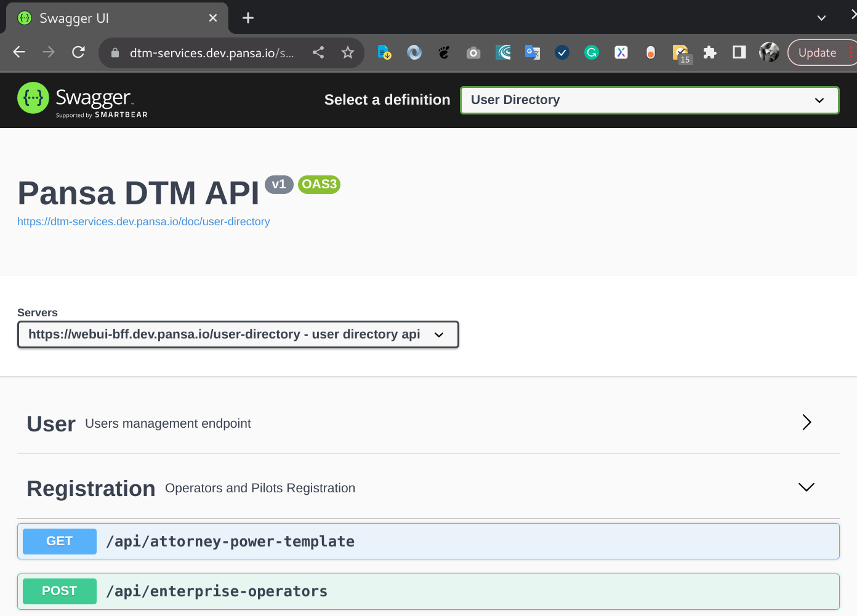
Task: Click "Operators and Pilots Registration" description
Action: pyautogui.click(x=260, y=488)
